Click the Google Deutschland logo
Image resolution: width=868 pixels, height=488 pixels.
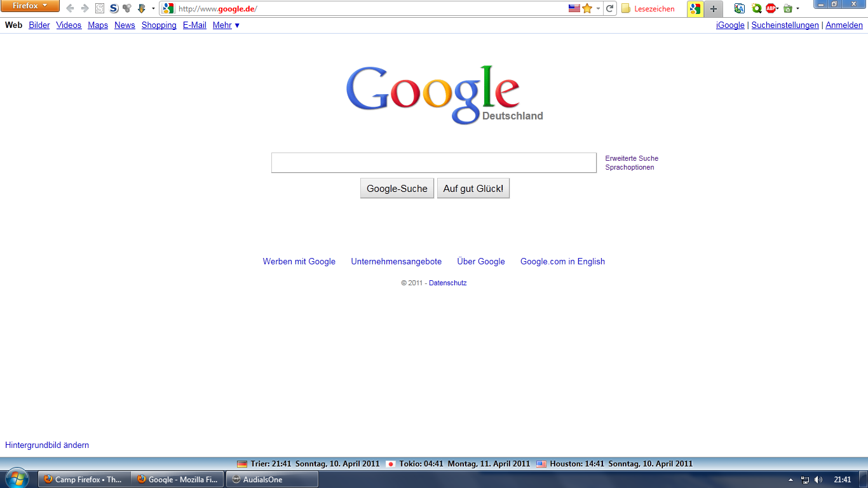(444, 94)
